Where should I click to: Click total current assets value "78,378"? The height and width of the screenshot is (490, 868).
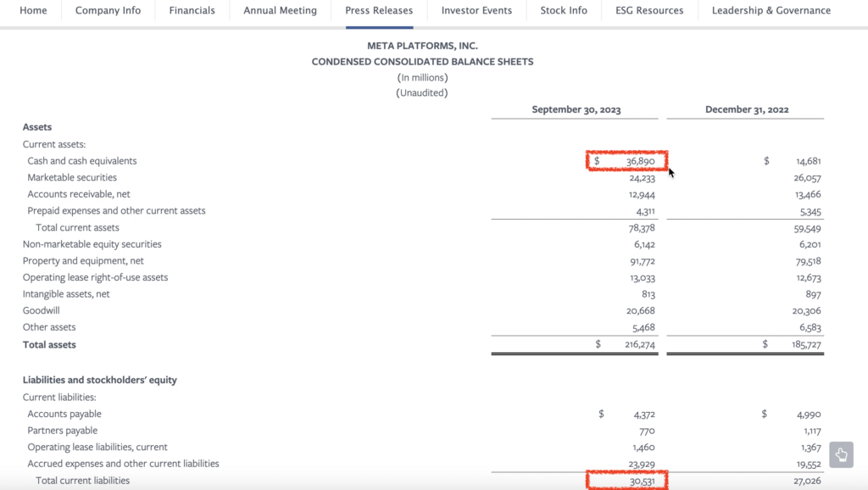coord(642,228)
